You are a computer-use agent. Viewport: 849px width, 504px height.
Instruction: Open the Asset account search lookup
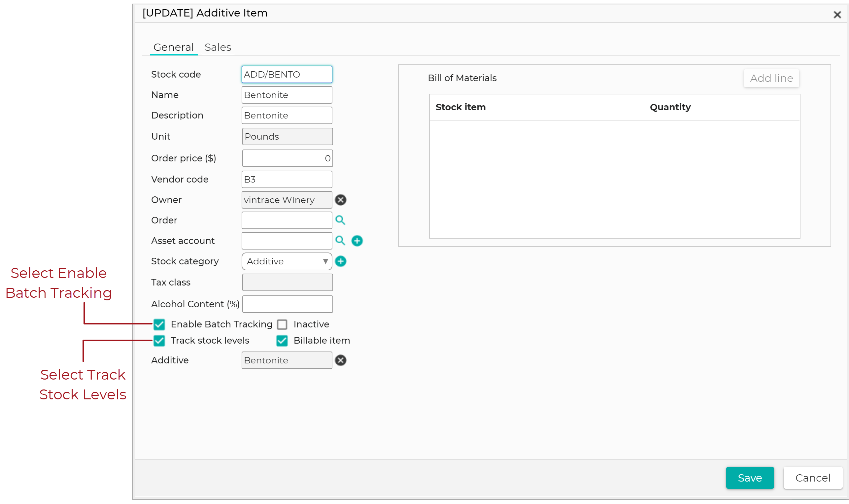click(x=341, y=241)
